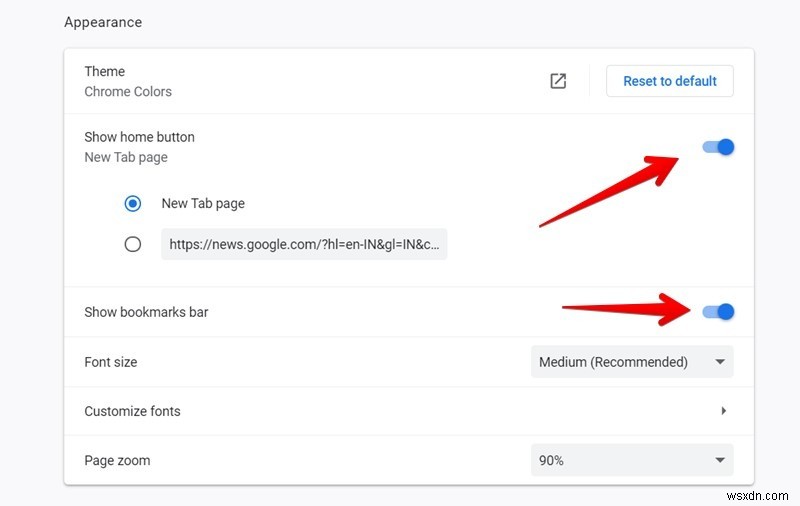
Task: Select the custom URL radio button
Action: tap(133, 244)
